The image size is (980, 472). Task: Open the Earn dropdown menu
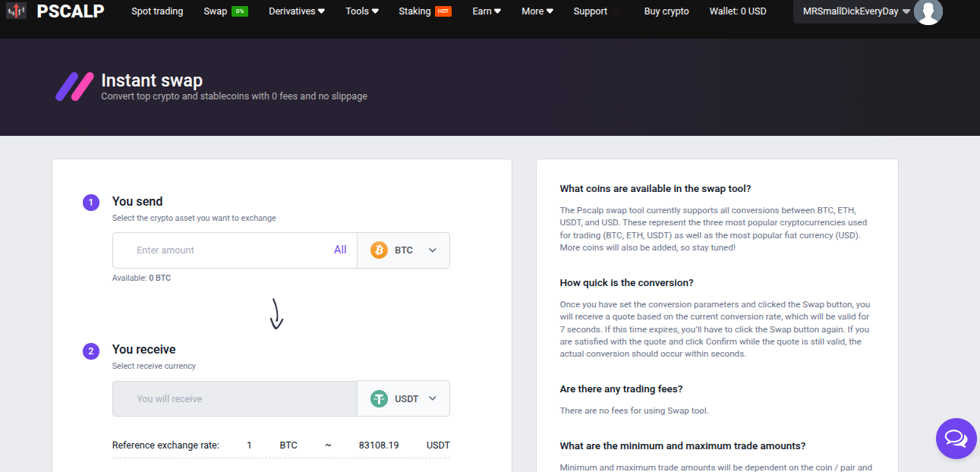[487, 11]
